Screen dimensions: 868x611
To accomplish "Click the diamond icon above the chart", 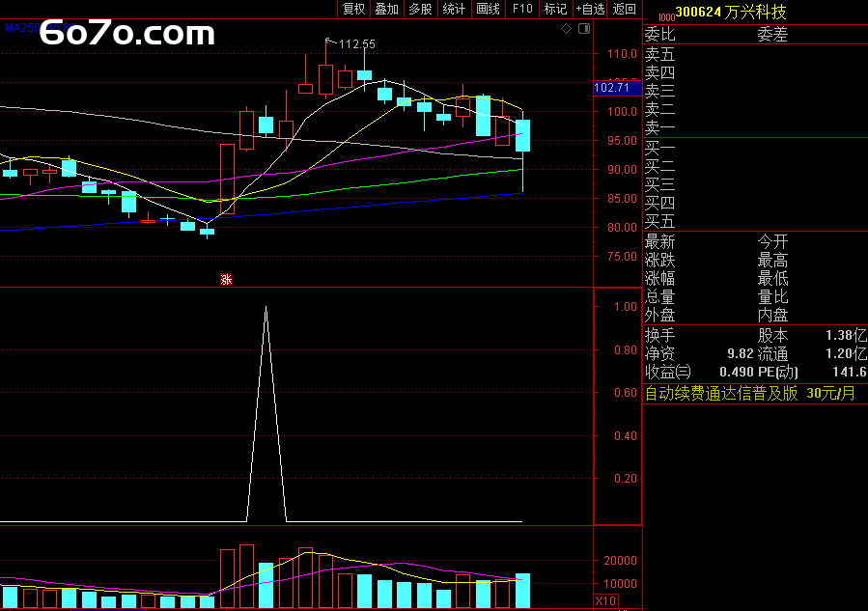I will coord(567,28).
